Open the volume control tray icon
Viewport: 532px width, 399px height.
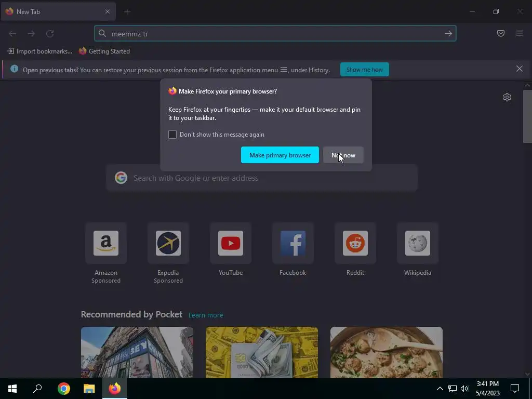pyautogui.click(x=464, y=389)
